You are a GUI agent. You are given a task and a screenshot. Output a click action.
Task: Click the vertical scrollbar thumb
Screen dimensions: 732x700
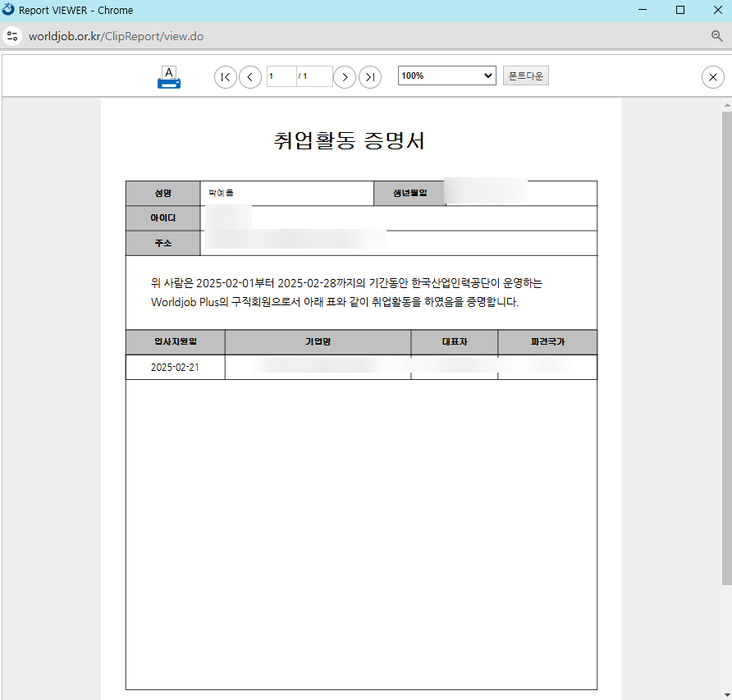click(727, 348)
